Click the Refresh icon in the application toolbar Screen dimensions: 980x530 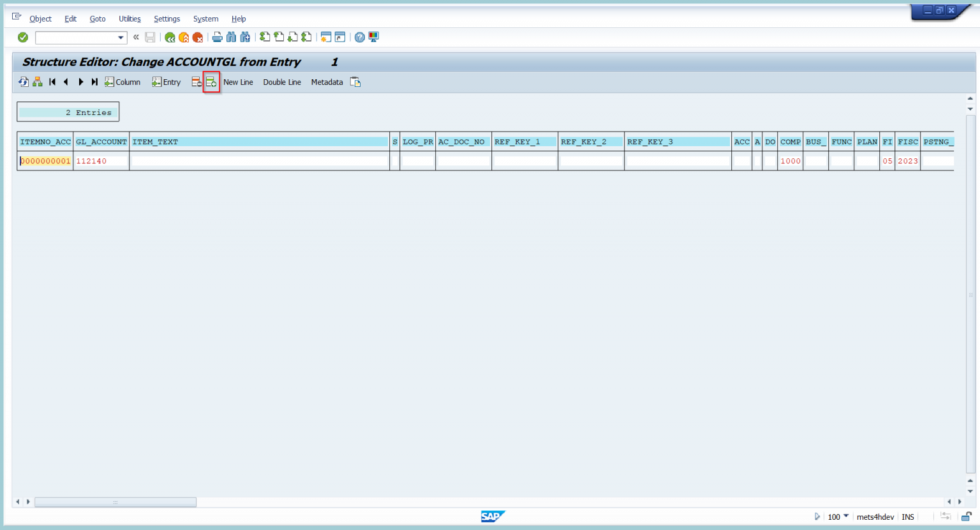coord(23,82)
